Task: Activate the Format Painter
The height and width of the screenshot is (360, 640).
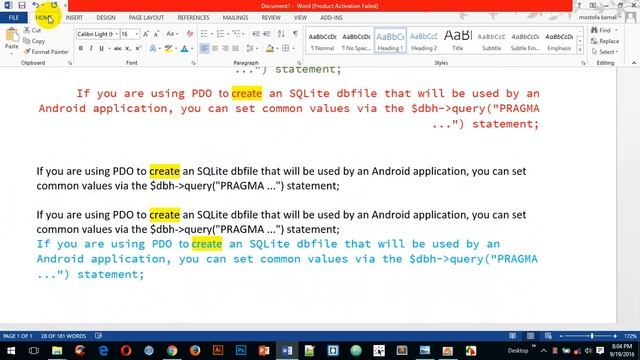Action: click(46, 52)
